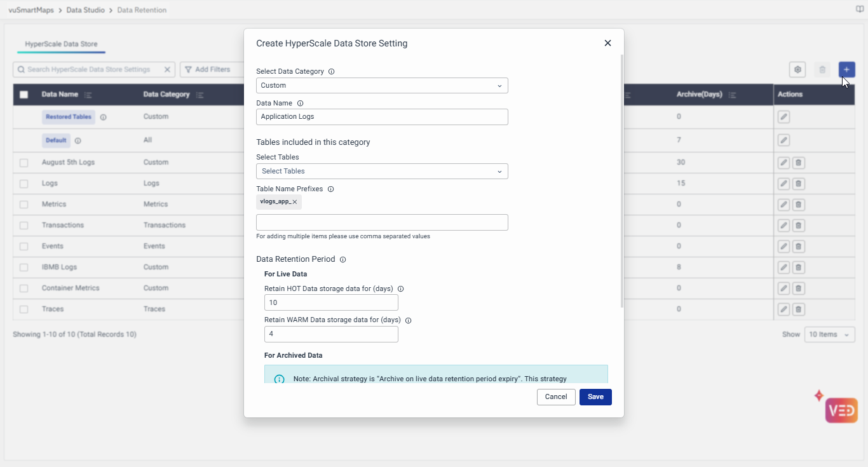Open the Select Data Category dropdown
This screenshot has width=868, height=467.
382,86
